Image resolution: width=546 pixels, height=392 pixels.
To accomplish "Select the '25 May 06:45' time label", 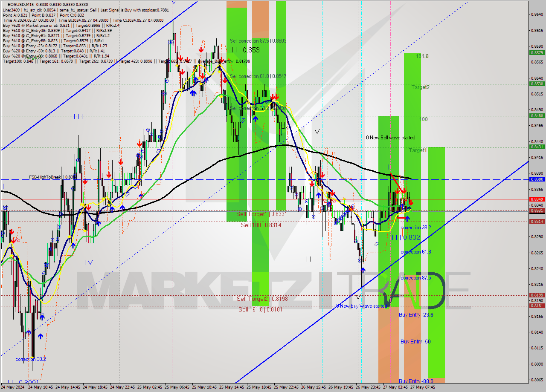I will click(x=177, y=387).
